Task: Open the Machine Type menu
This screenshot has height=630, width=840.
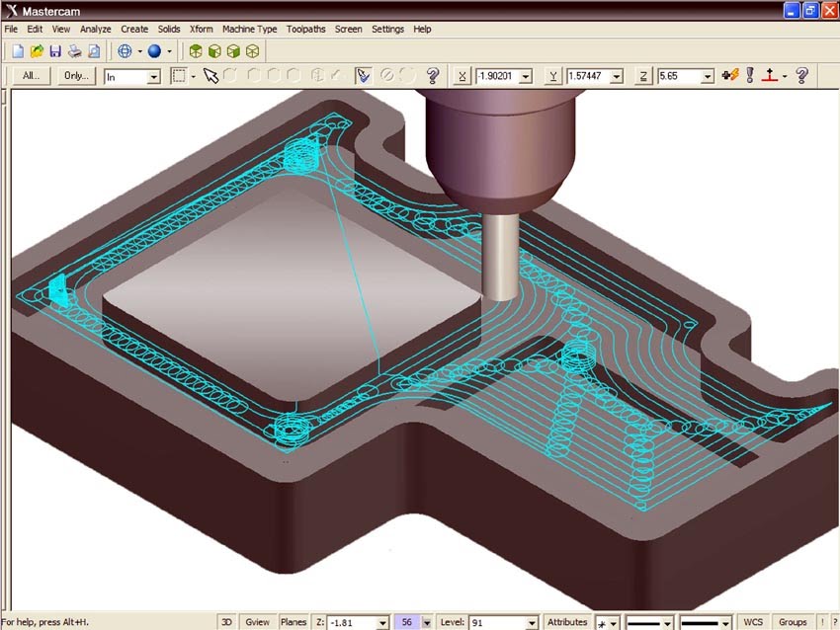Action: [250, 29]
